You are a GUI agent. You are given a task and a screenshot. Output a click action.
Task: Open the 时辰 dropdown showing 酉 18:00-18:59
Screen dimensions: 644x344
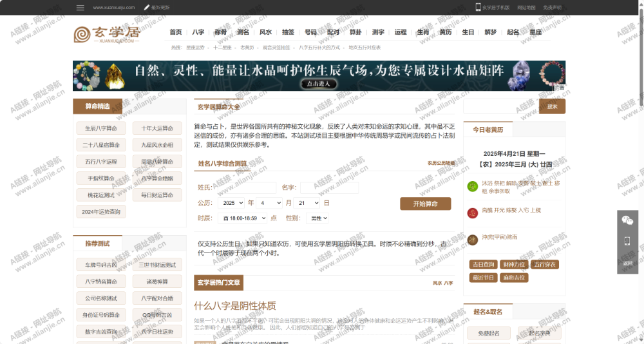tap(242, 218)
